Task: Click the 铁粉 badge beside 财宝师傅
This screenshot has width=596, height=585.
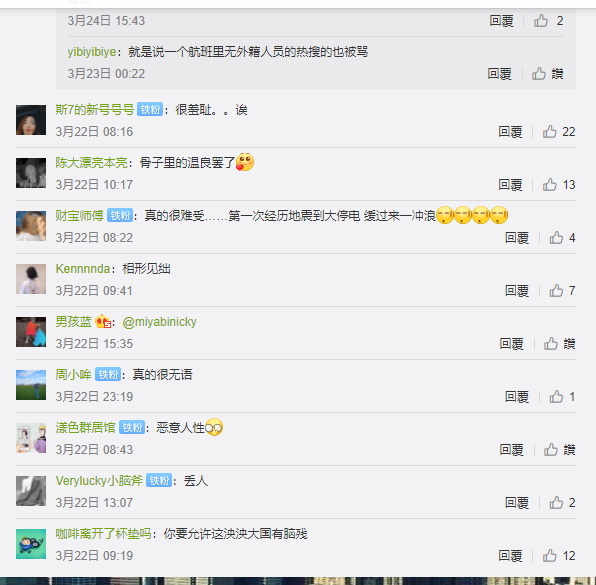Action: [x=120, y=216]
